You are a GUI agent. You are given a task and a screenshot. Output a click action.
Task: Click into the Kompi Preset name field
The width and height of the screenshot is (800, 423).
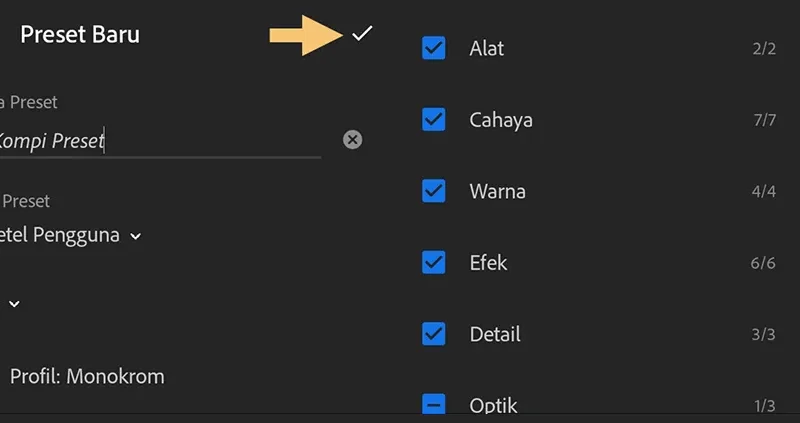(160, 140)
